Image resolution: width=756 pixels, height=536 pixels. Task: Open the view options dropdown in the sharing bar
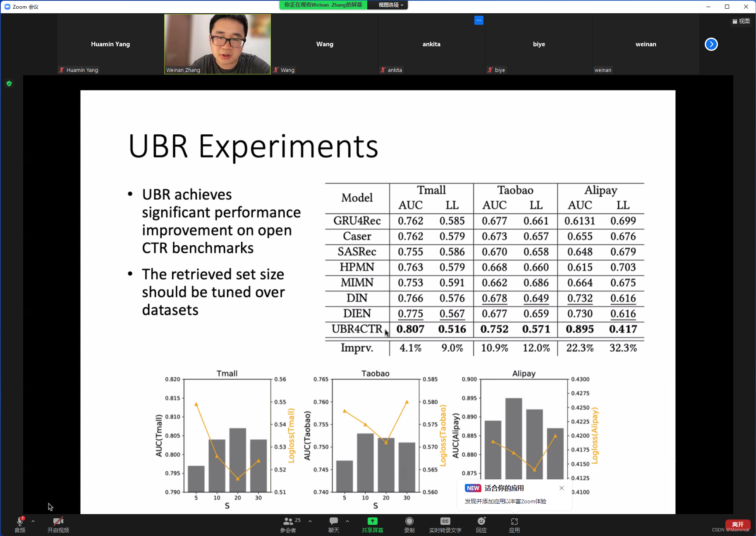pyautogui.click(x=390, y=5)
